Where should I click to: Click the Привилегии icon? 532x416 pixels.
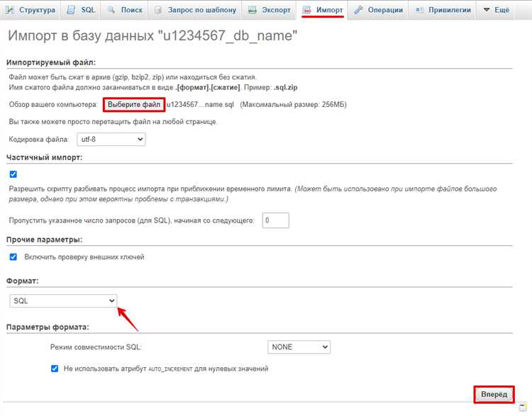coord(419,10)
